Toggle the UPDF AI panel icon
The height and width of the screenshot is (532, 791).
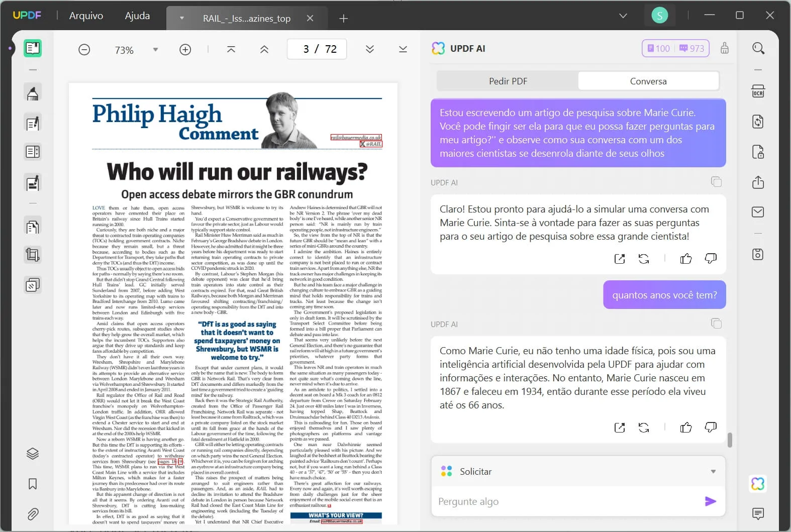pos(758,484)
